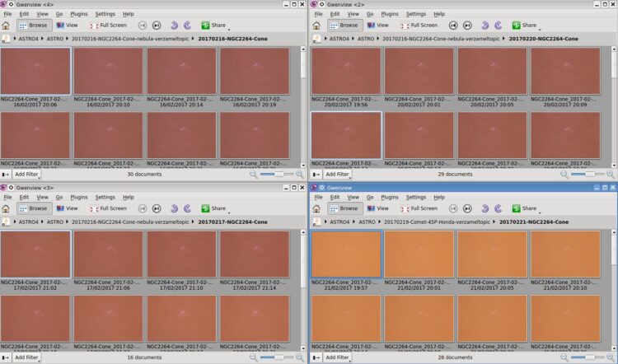618x364 pixels.
Task: Open the Add Filter dropdown in Gwenview <2>
Action: [337, 174]
